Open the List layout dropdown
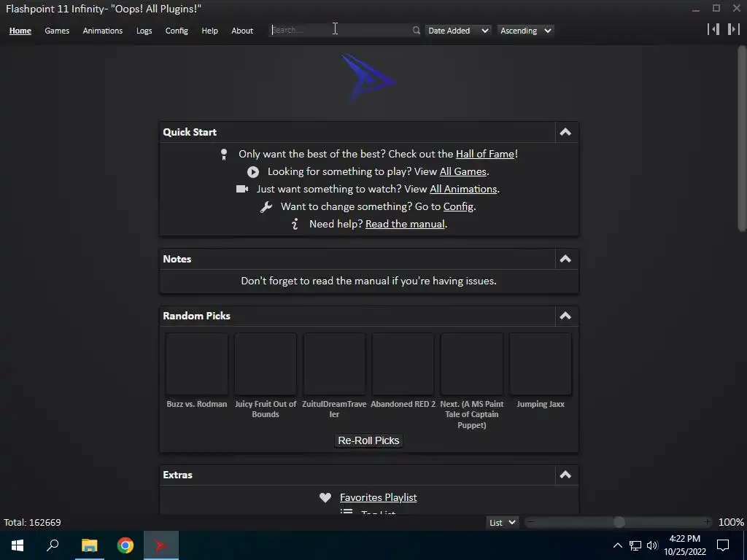747x560 pixels. point(503,522)
